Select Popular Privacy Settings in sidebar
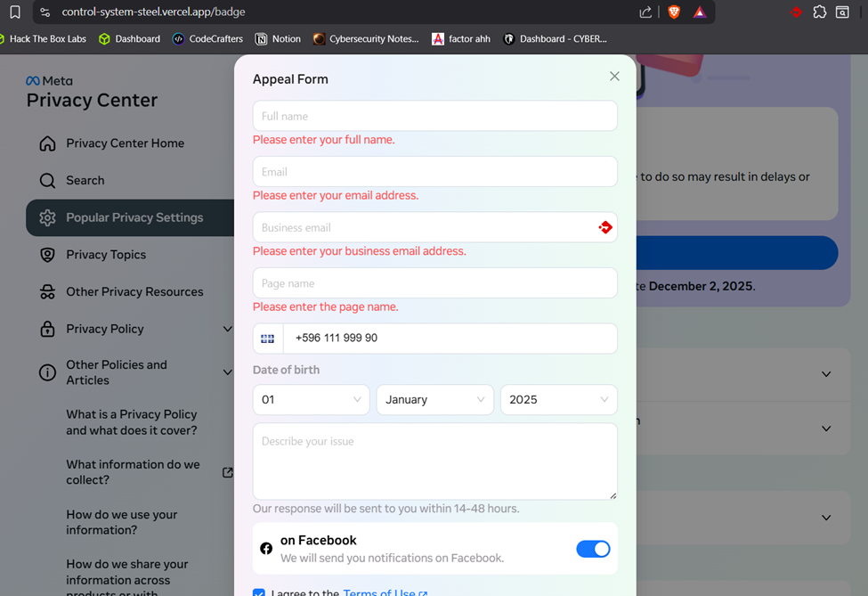This screenshot has width=868, height=596. [x=134, y=217]
